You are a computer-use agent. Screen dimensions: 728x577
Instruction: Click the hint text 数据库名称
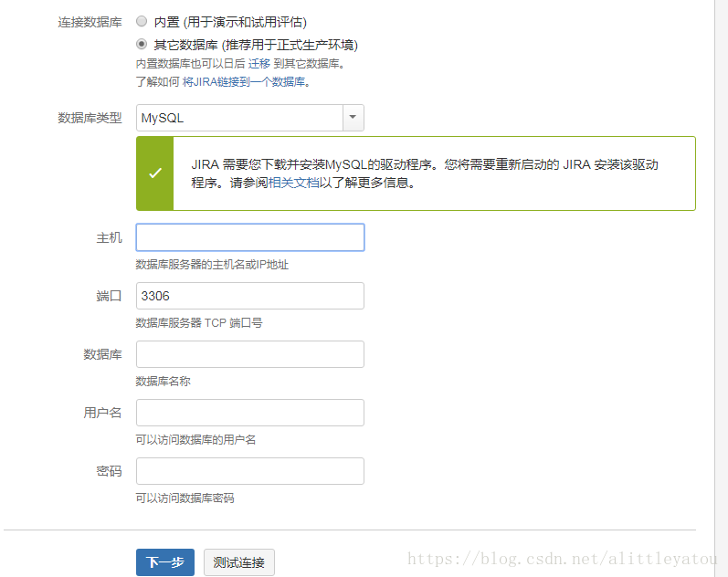coord(163,381)
